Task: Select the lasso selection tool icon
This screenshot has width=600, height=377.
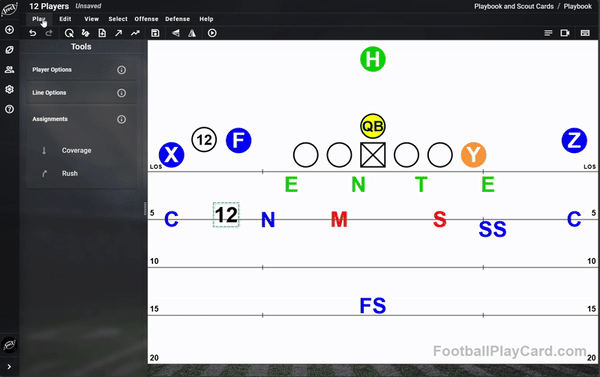Action: 69,33
